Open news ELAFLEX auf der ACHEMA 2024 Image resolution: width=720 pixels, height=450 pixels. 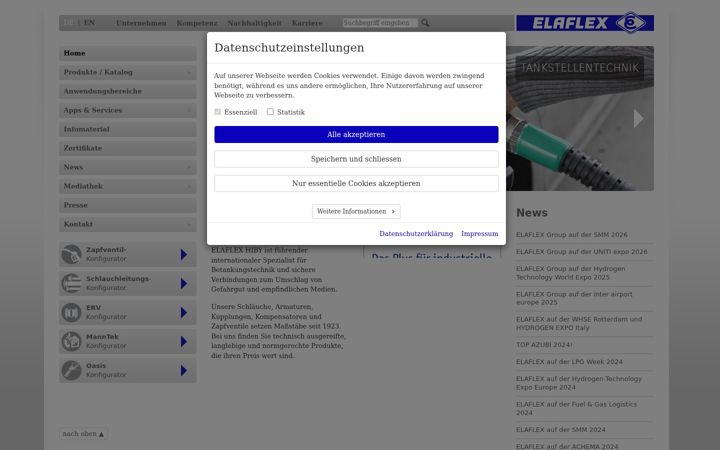567,446
